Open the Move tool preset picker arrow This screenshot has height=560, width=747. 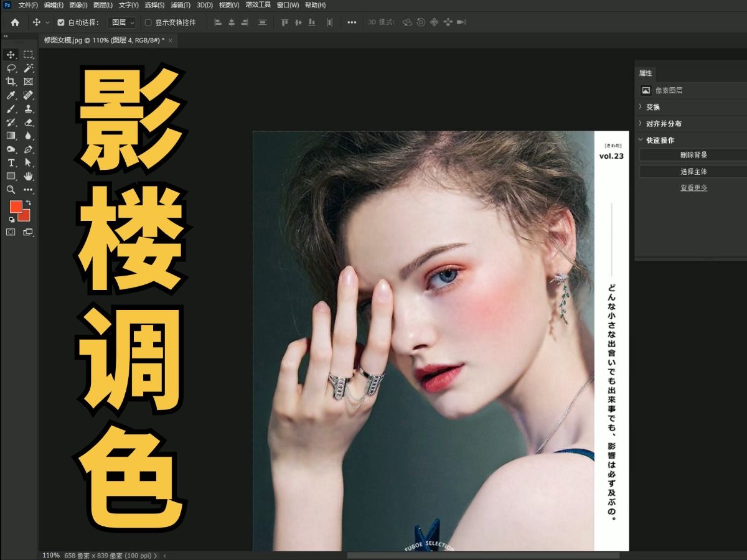(x=47, y=22)
